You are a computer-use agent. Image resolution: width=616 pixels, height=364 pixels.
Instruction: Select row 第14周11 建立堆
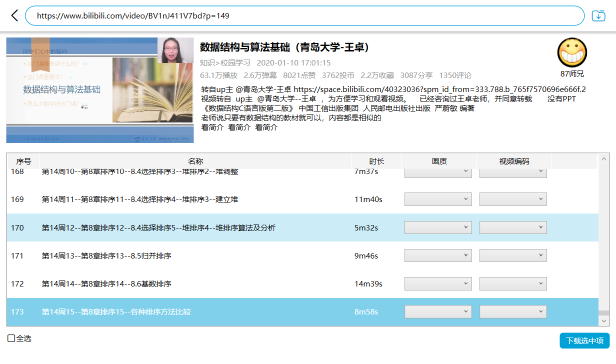click(302, 199)
